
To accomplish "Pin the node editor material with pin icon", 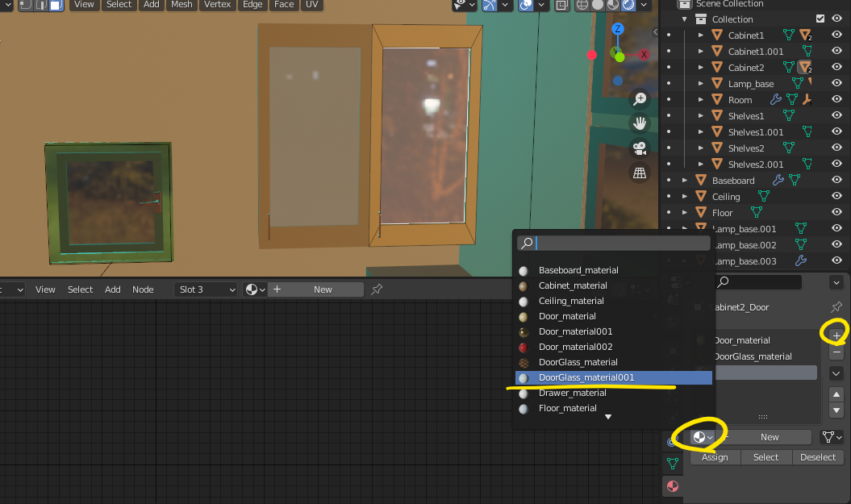I will [x=377, y=289].
